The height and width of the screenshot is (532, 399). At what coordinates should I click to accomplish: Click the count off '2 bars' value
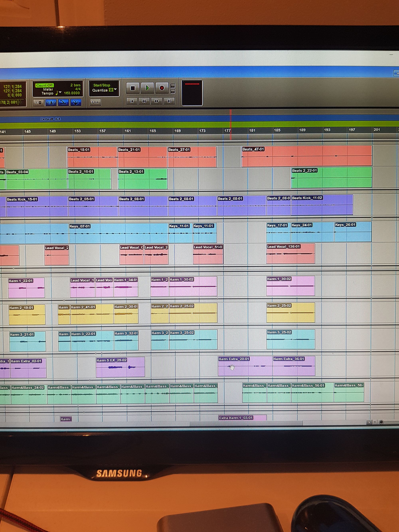click(x=75, y=85)
